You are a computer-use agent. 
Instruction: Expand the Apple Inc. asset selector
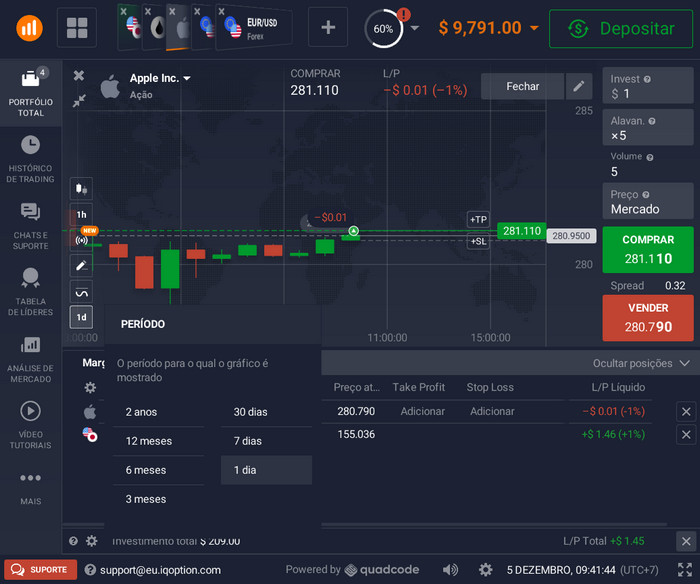160,79
